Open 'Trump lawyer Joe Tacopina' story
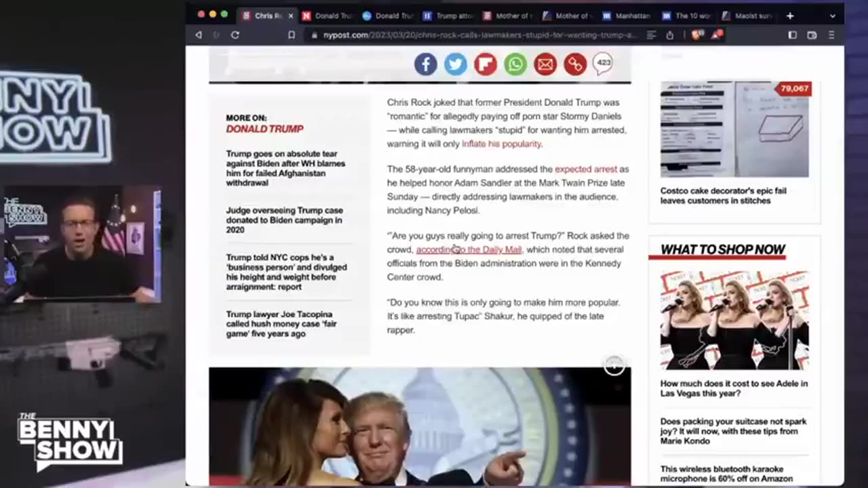Screen dimensions: 868x488 click(281, 324)
